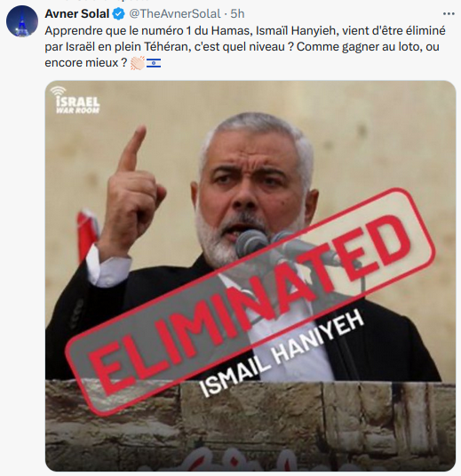The image size is (461, 476).
Task: Click the Israel War Room logo
Action: click(x=76, y=100)
